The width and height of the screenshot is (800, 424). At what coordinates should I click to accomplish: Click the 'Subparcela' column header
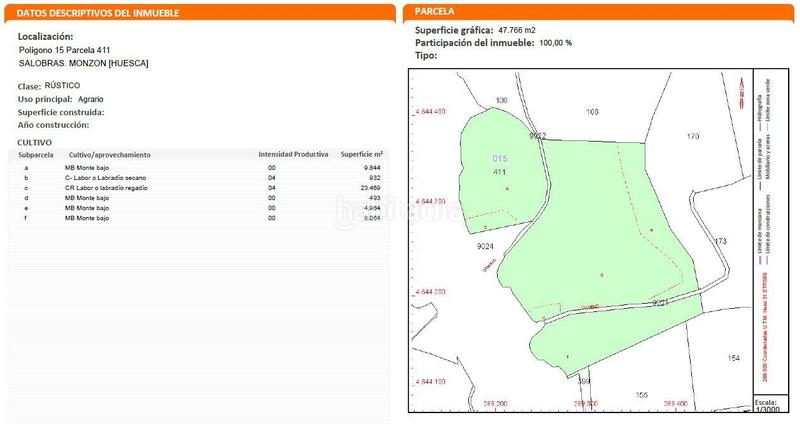36,155
